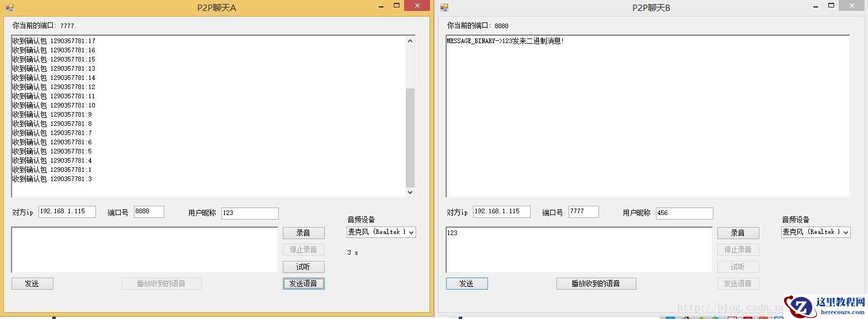
Task: Click log line 收到确认包 1290357781:17
Action: [53, 41]
